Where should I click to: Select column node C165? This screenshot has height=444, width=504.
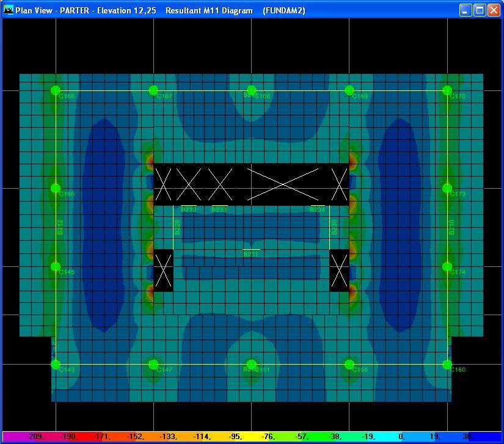click(x=56, y=188)
